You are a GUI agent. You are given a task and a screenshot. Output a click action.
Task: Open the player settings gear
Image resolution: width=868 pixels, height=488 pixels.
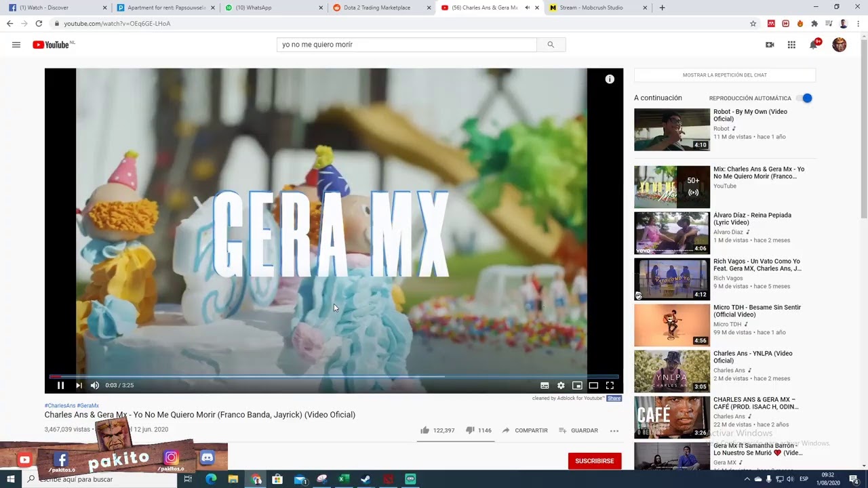(561, 385)
